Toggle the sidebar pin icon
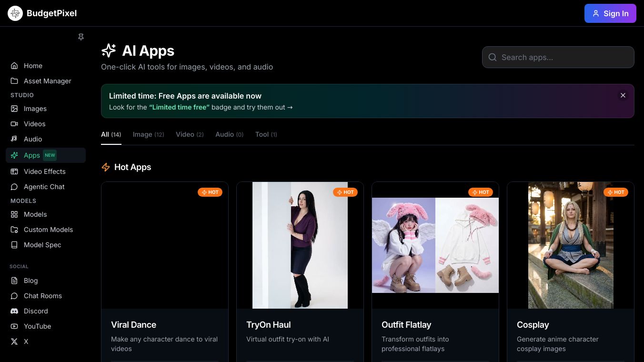Viewport: 644px width, 362px height. click(x=81, y=37)
